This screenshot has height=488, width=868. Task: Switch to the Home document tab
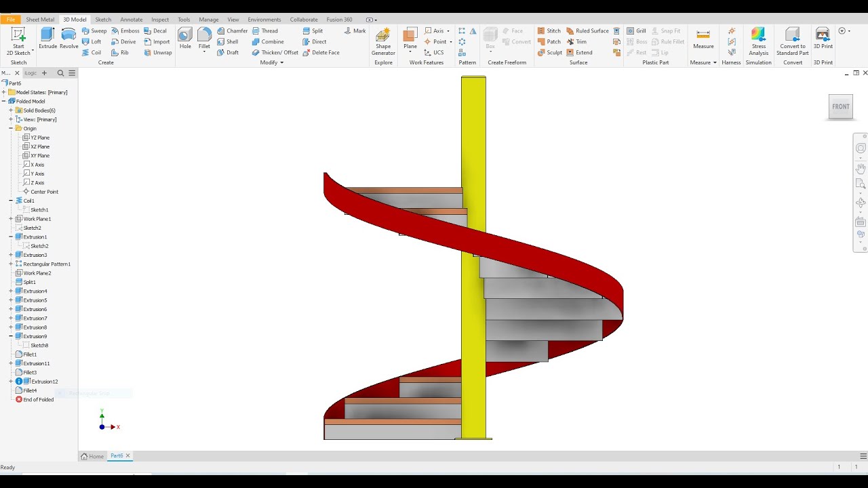pyautogui.click(x=93, y=456)
